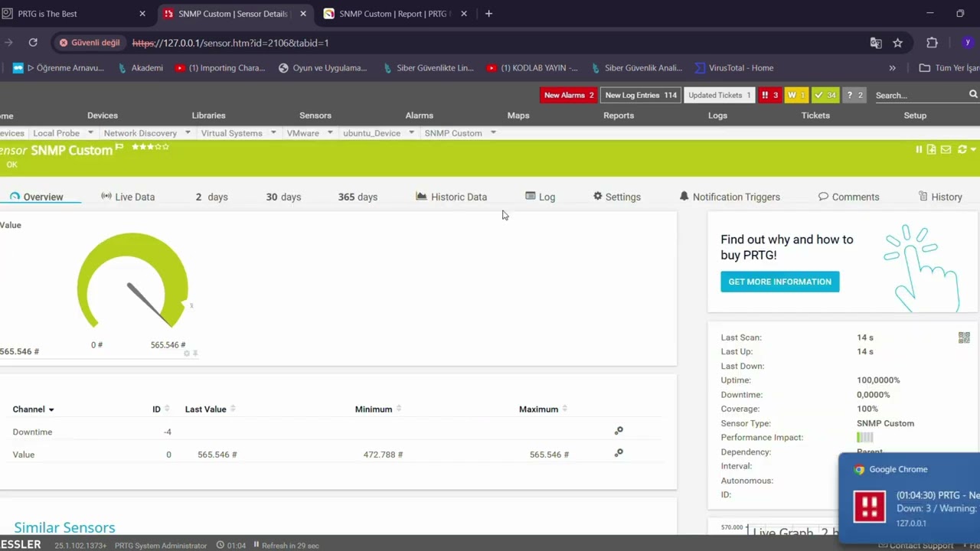Open the sensor Log tab
The image size is (980, 551).
point(540,197)
